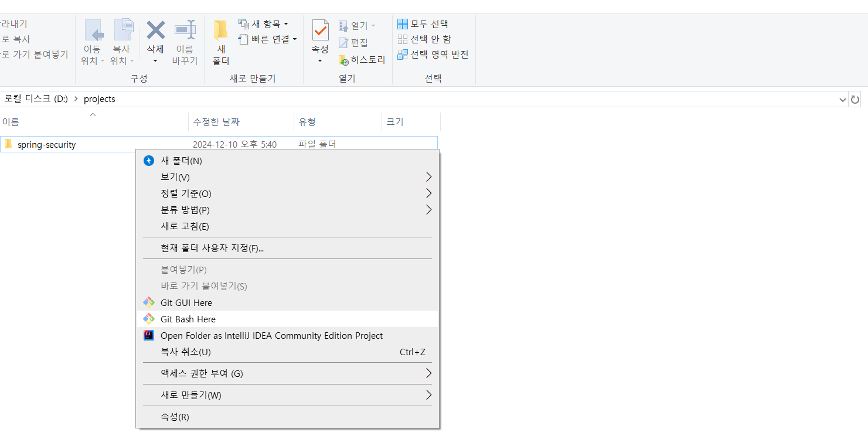Select 복사 취소(U) in context menu
Screen dimensions: 868x439
[x=287, y=352]
